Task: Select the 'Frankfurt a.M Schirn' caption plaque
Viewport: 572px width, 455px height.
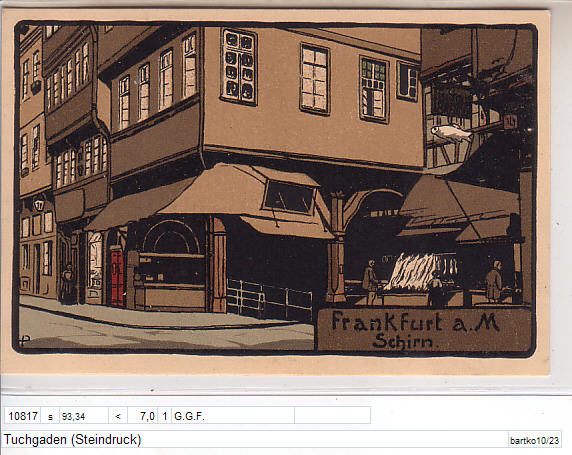Action: (x=424, y=329)
